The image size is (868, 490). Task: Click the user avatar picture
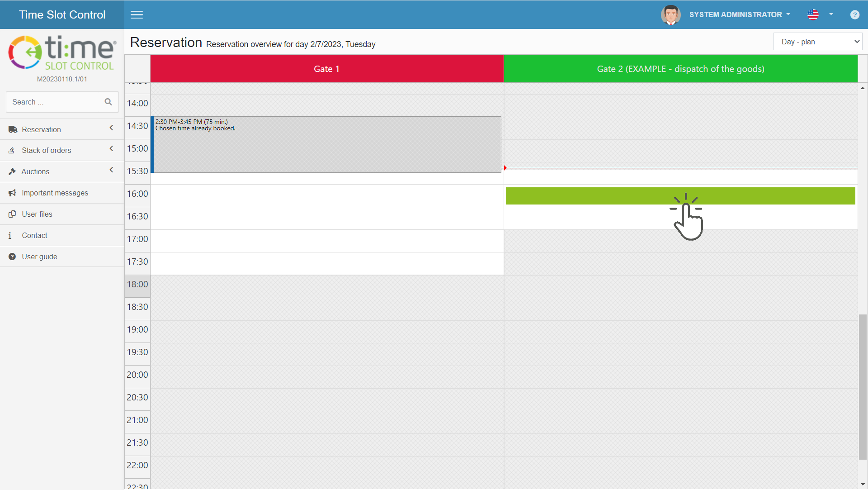[670, 15]
